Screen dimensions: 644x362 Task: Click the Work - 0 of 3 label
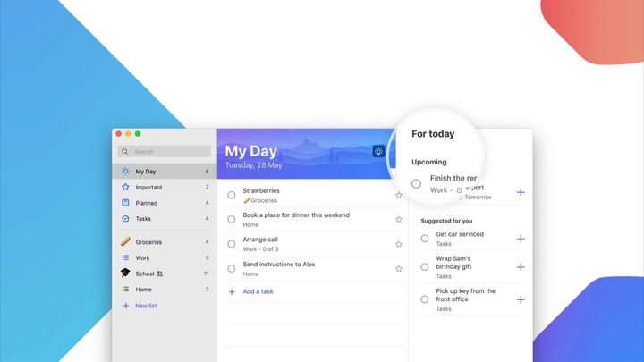(260, 249)
